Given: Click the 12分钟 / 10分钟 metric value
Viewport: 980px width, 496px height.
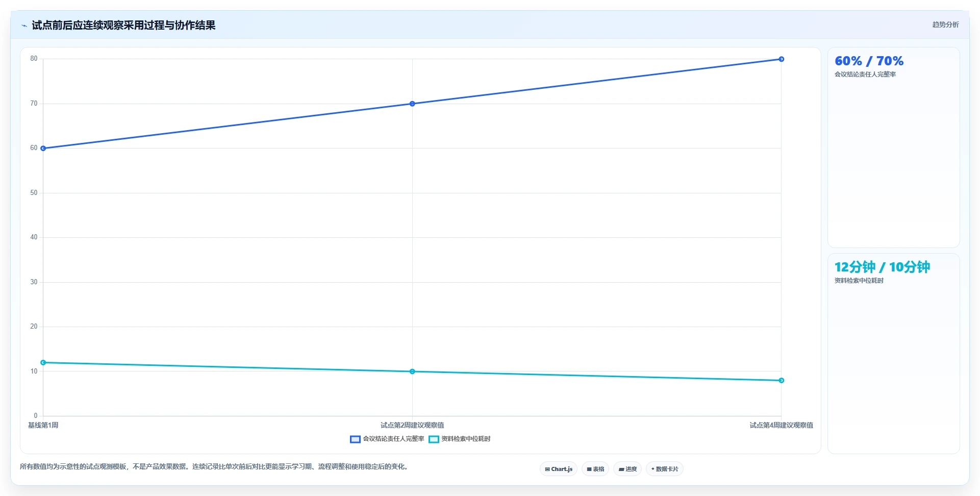Looking at the screenshot, I should pos(882,267).
